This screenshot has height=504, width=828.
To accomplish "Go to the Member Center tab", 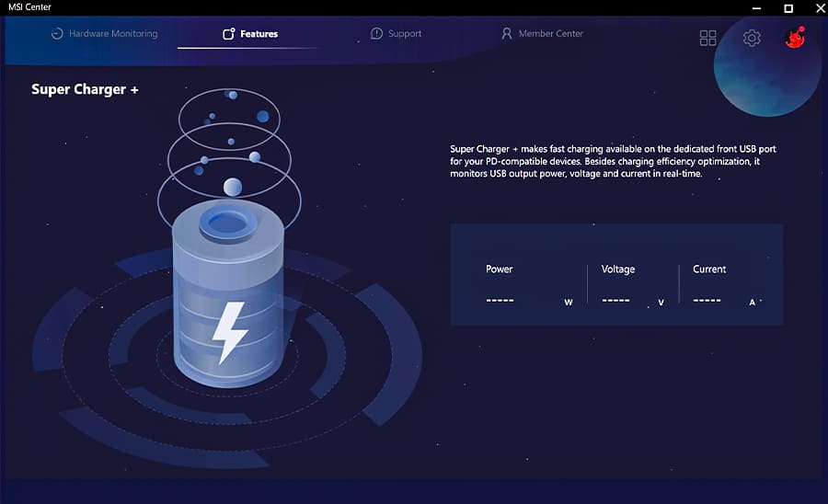I will 550,34.
